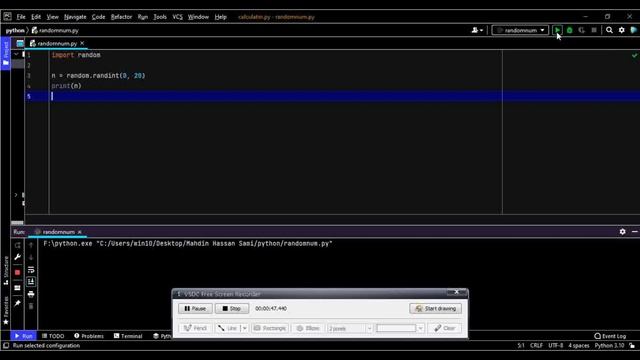Click the red Stop square in the Run panel

click(18, 272)
